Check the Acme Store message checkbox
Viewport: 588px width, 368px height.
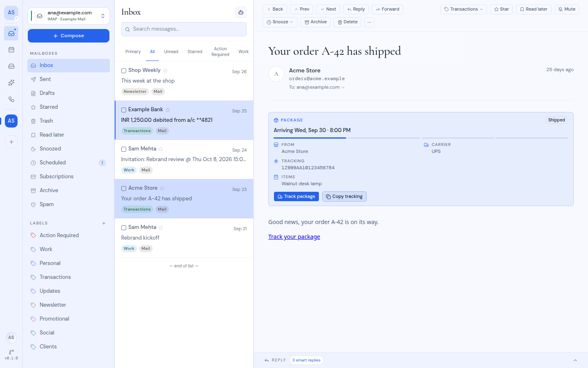(x=124, y=188)
